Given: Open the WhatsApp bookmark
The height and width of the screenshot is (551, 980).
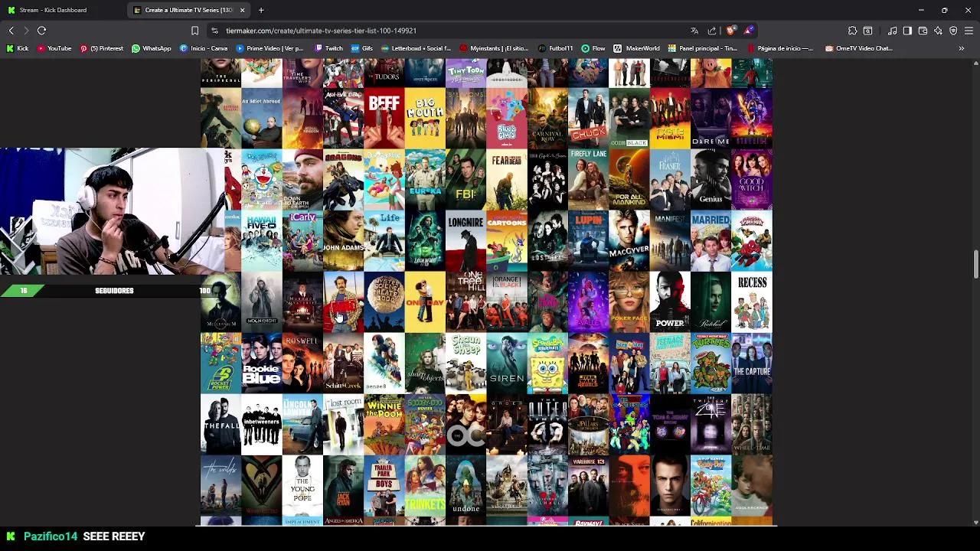Looking at the screenshot, I should coord(152,48).
